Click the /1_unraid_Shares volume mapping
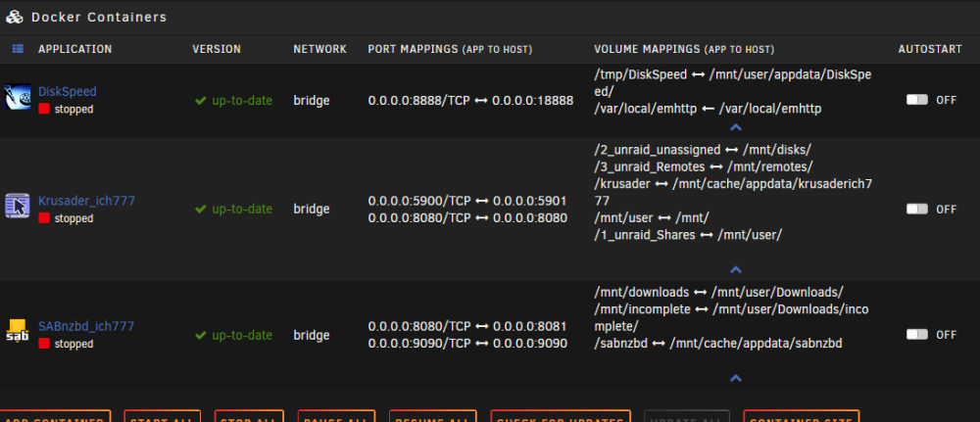Screen dimensions: 980x422 [688, 235]
